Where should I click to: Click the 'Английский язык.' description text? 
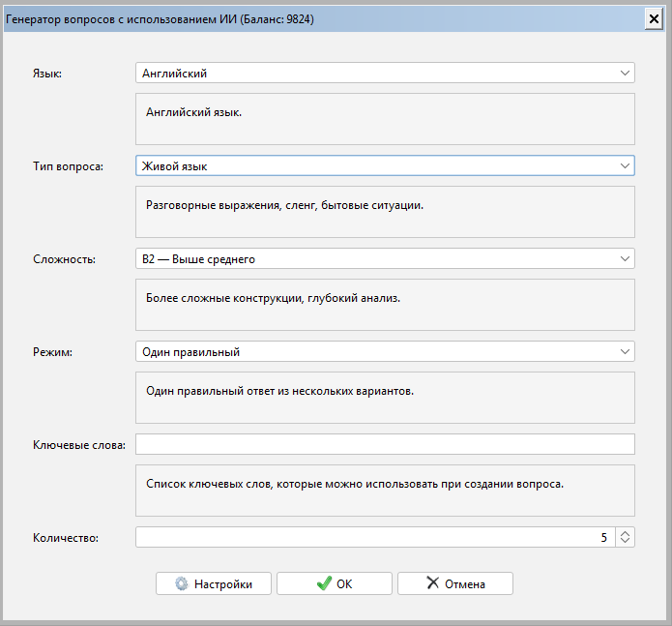pyautogui.click(x=193, y=112)
